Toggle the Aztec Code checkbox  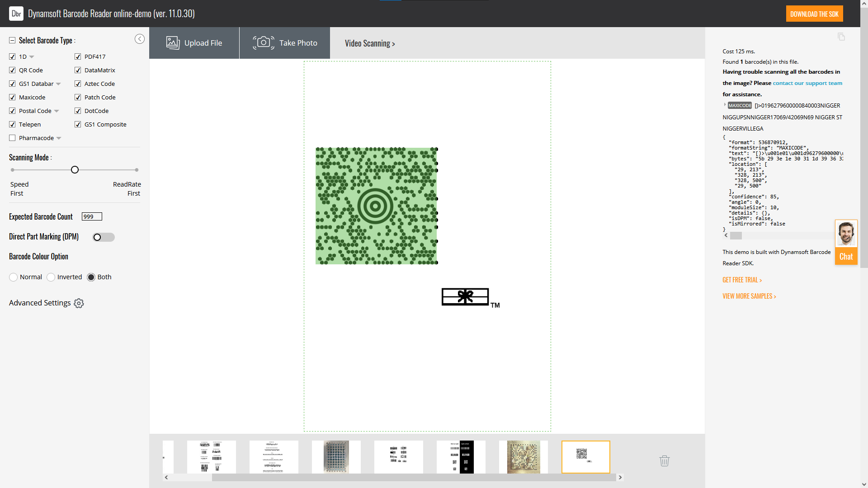coord(78,84)
